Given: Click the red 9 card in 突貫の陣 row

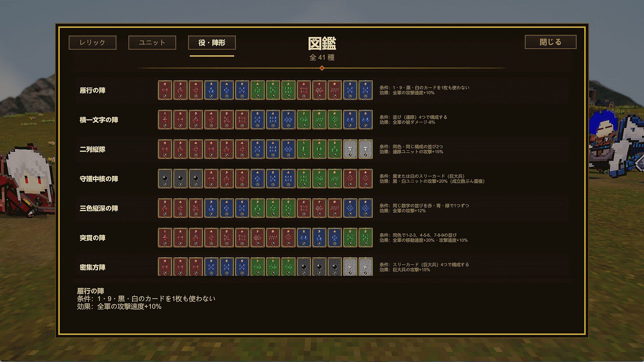Looking at the screenshot, I should 288,238.
